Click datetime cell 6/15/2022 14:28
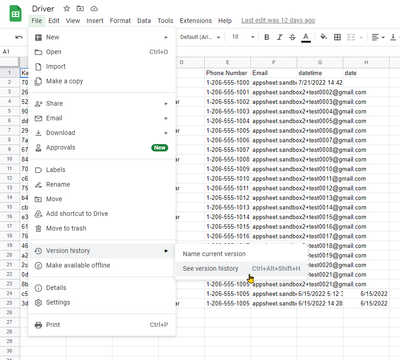Viewport: 400px width, 360px height. (320, 304)
